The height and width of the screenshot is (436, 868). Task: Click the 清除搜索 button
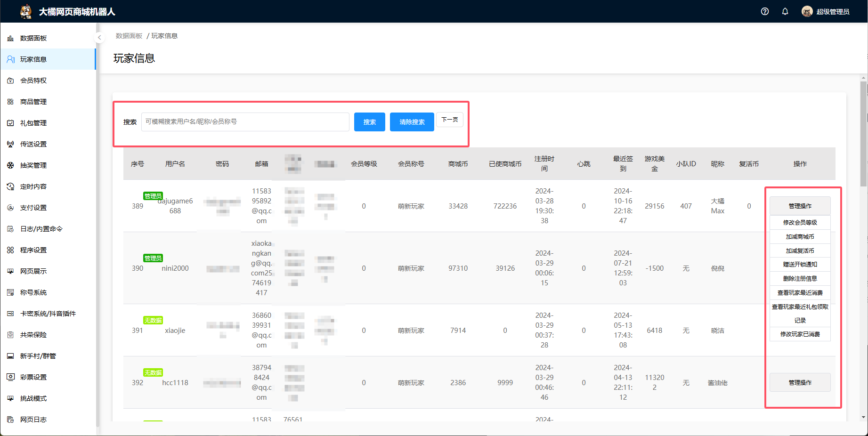pos(412,122)
